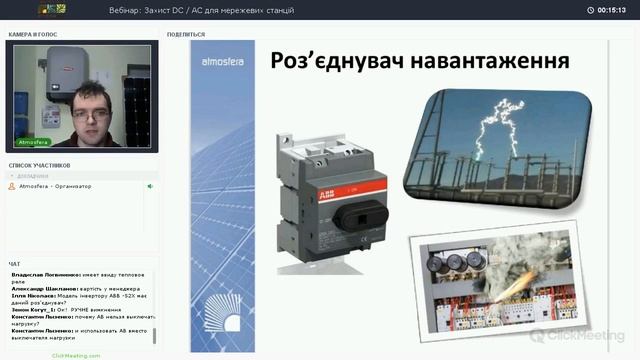This screenshot has height=360, width=640.
Task: Click the 'Поделиться' shared content heading
Action: click(x=186, y=35)
